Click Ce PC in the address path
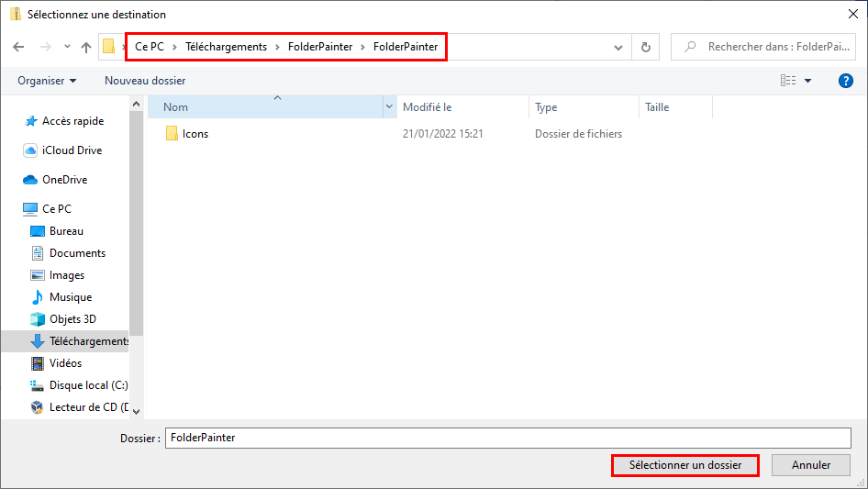This screenshot has width=868, height=489. (x=150, y=47)
